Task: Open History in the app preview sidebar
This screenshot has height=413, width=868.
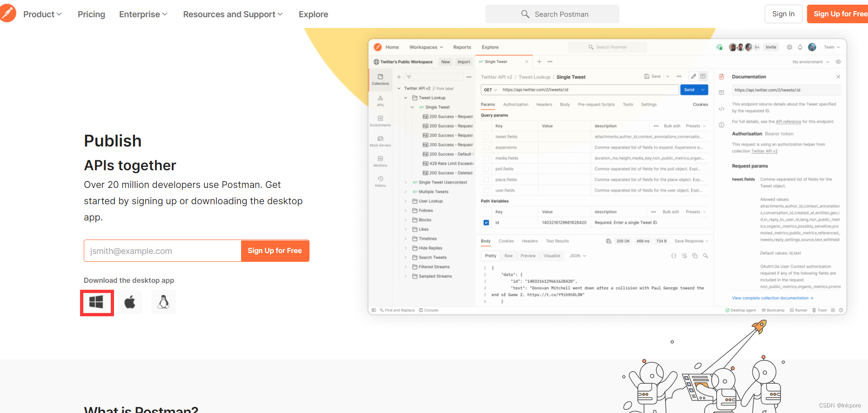Action: click(380, 181)
